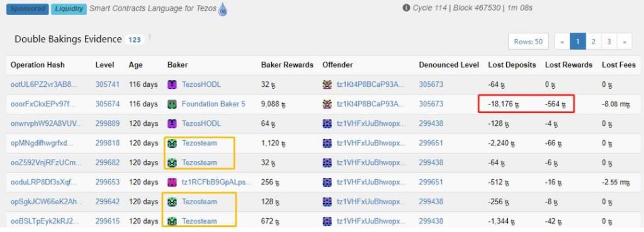Open Foundation Baker 5 link
This screenshot has width=644, height=232.
pos(213,104)
